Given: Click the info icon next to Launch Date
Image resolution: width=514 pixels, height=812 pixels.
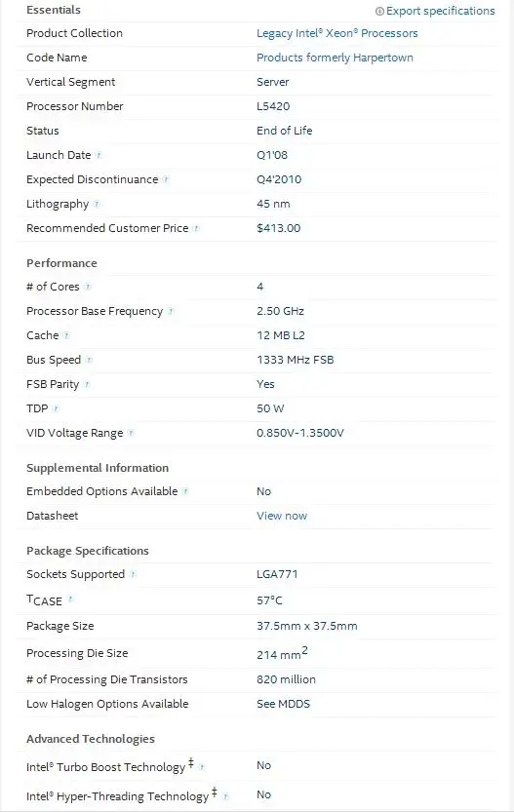Looking at the screenshot, I should tap(99, 155).
